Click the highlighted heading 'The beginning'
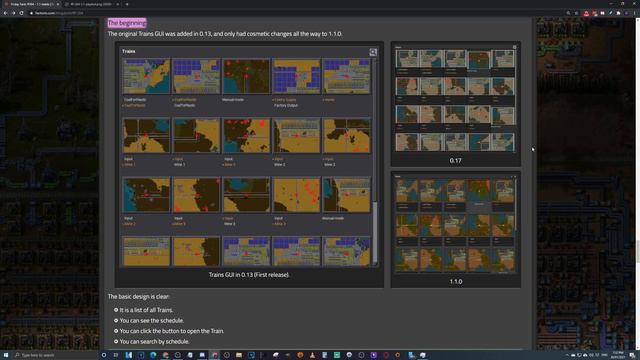Viewport: 640px width, 360px height. (x=127, y=23)
